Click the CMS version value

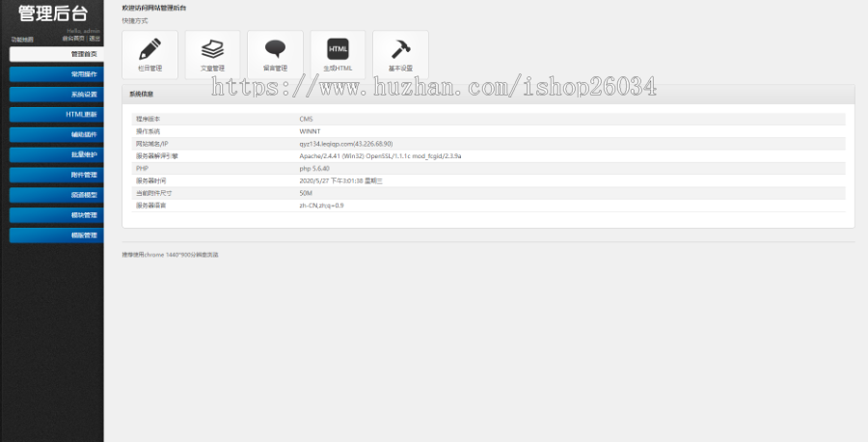click(306, 119)
